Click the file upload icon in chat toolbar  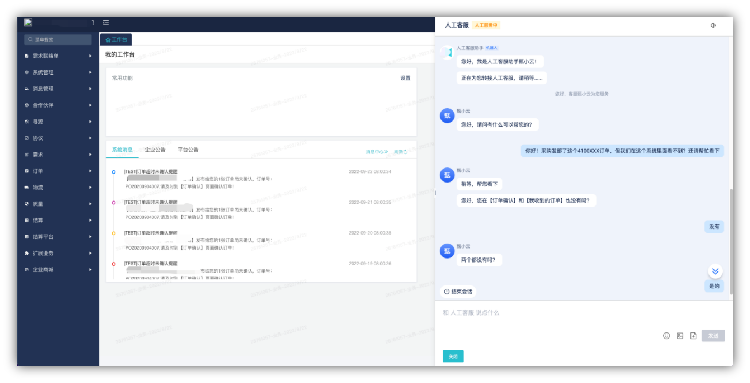pyautogui.click(x=693, y=336)
